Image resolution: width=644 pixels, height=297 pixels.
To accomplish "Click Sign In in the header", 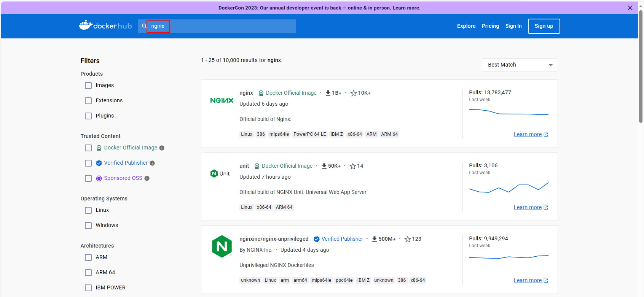I will pos(513,26).
